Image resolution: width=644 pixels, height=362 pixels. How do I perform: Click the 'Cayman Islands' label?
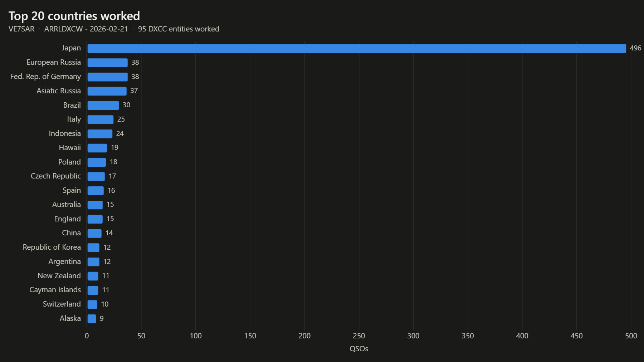[x=55, y=290]
